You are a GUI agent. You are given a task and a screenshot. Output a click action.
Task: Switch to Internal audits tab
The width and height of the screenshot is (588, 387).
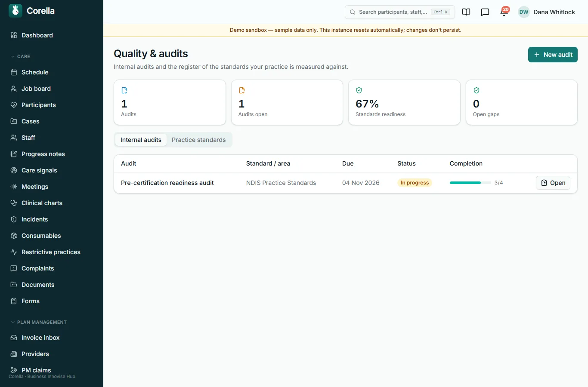[x=141, y=140]
